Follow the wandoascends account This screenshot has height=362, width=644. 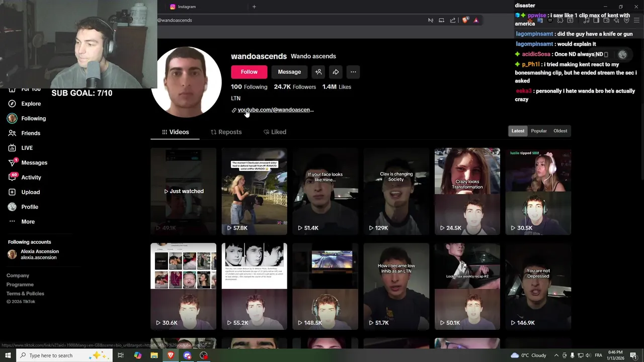249,72
